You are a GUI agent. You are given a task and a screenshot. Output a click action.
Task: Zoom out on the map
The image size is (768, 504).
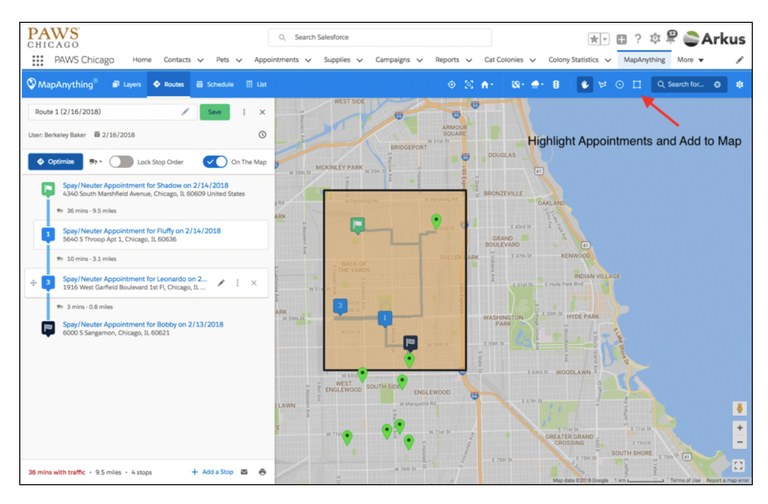(740, 442)
